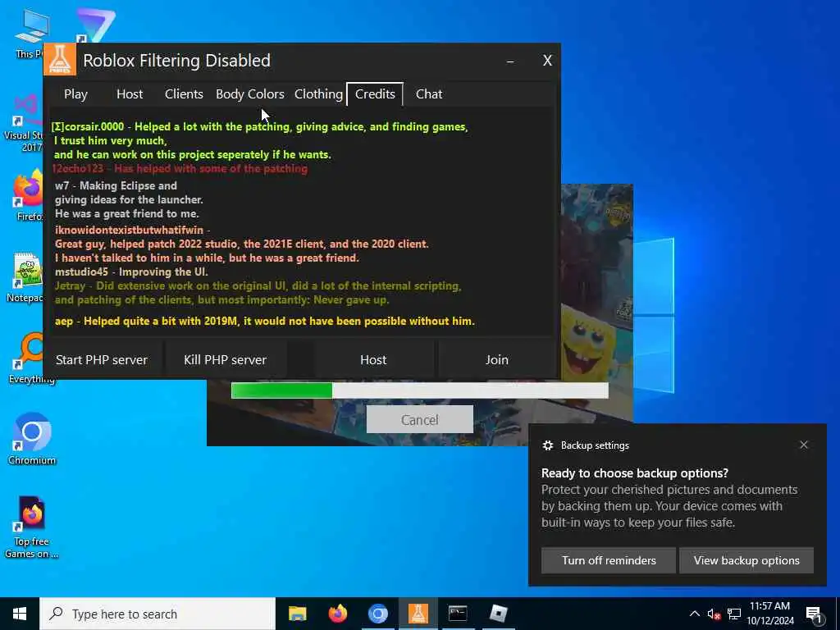This screenshot has height=630, width=840.
Task: Switch to the Host tab
Action: (x=130, y=94)
